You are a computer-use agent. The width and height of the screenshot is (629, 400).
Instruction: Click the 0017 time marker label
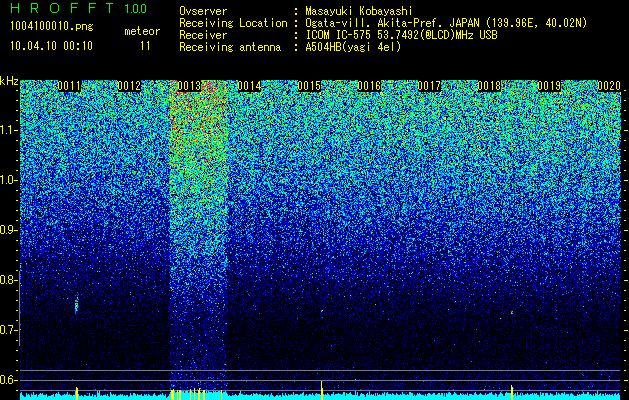[x=429, y=86]
